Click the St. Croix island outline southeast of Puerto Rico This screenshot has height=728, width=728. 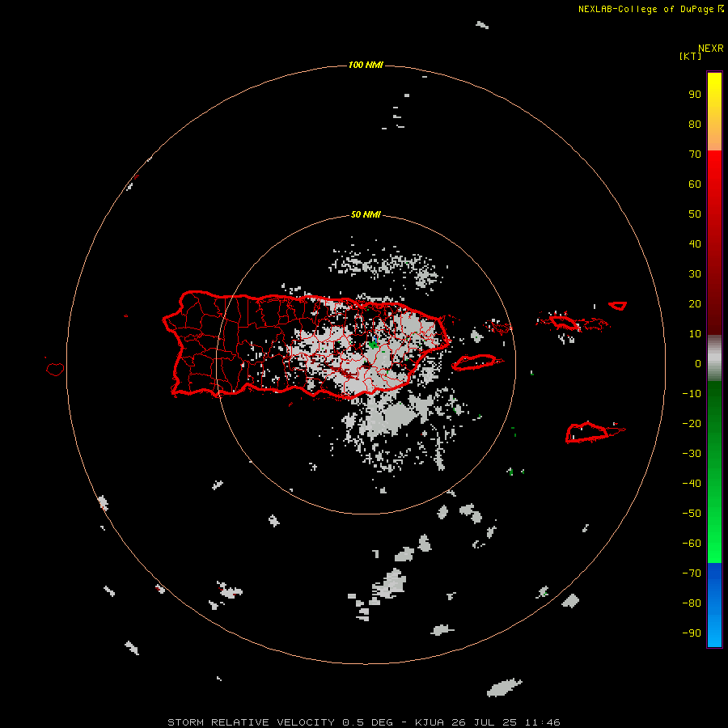[x=587, y=432]
